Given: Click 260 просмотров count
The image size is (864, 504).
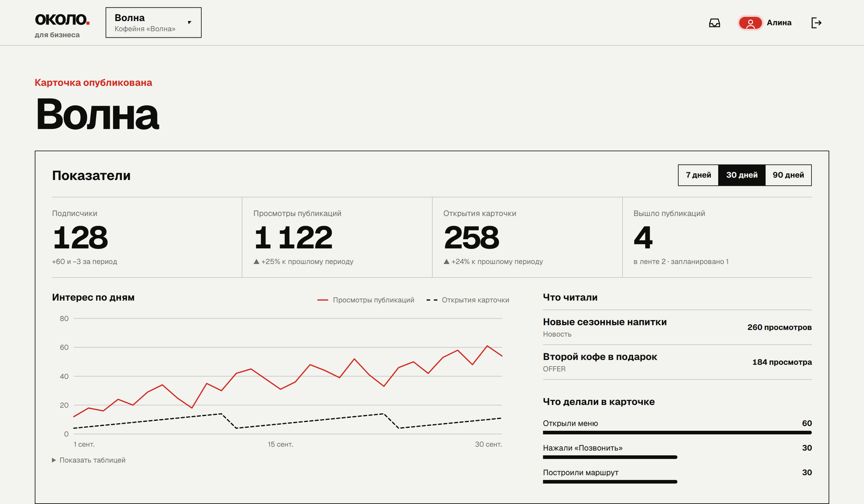Looking at the screenshot, I should pos(780,327).
